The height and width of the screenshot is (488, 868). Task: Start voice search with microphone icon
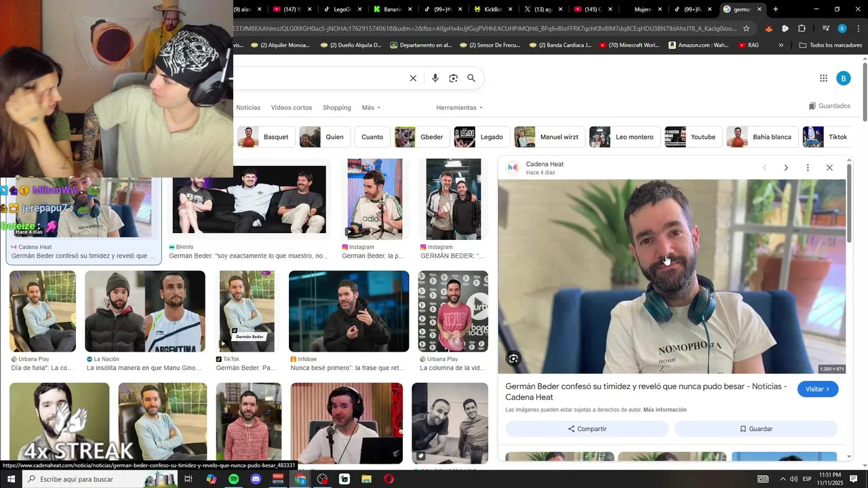(x=435, y=78)
